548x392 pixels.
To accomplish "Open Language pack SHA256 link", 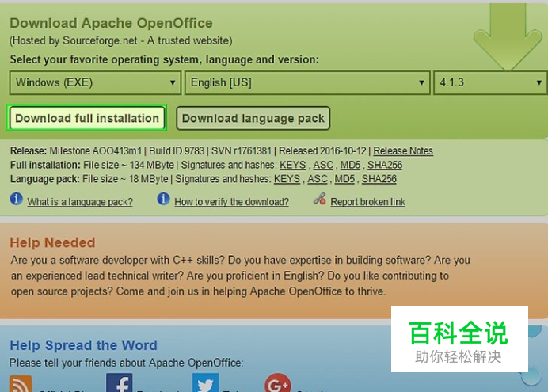I will point(379,179).
